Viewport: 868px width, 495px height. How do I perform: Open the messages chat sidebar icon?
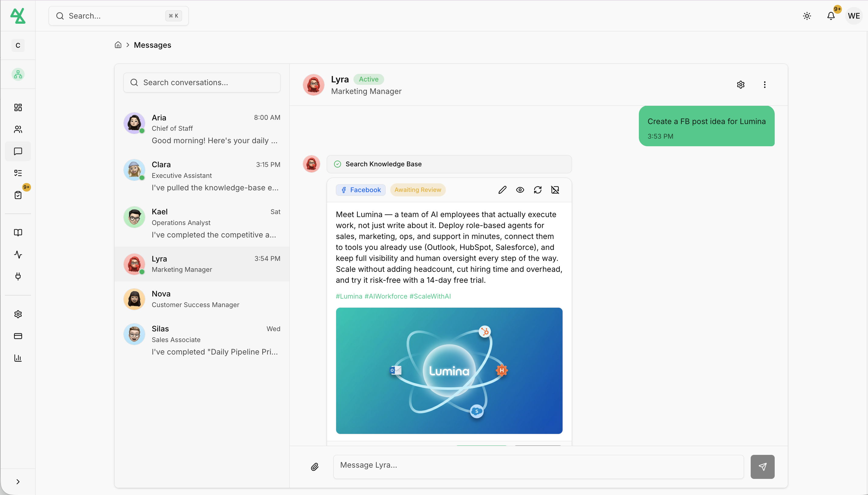[18, 151]
